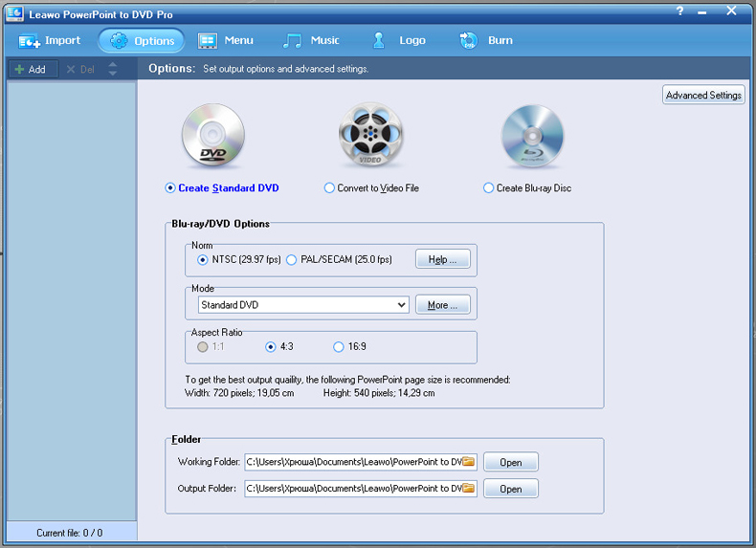Click the More button next to Mode
This screenshot has width=756, height=548.
pos(443,305)
